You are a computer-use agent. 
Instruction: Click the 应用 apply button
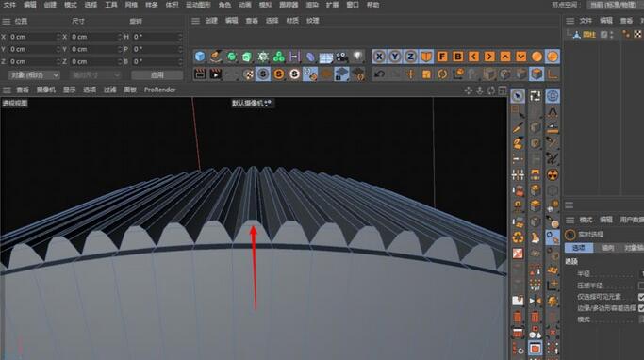(157, 75)
